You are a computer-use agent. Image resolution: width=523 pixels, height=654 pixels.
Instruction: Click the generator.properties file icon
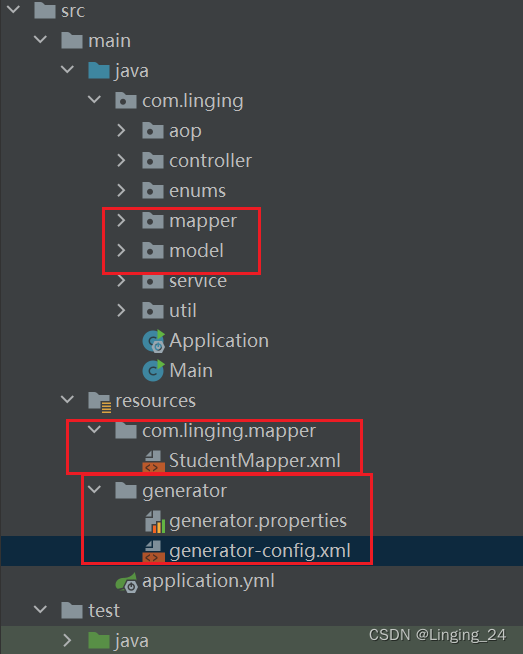coord(155,521)
